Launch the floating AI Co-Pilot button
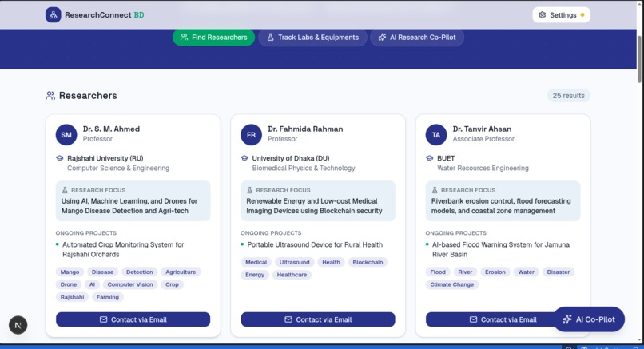 click(589, 319)
